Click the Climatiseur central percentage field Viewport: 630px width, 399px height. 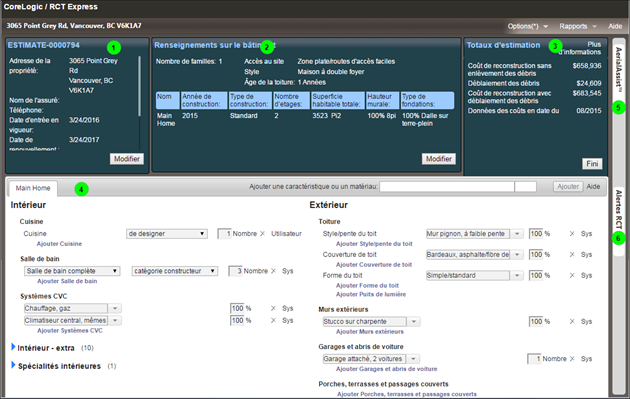[237, 320]
